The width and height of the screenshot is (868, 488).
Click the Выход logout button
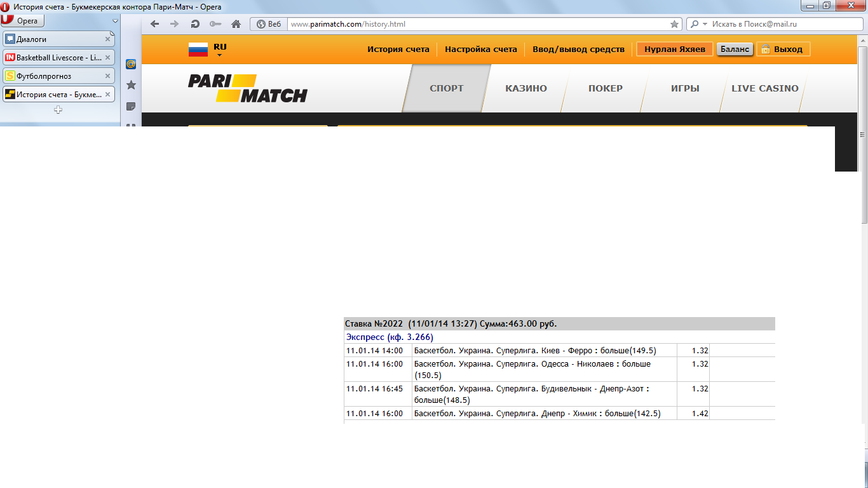(783, 49)
